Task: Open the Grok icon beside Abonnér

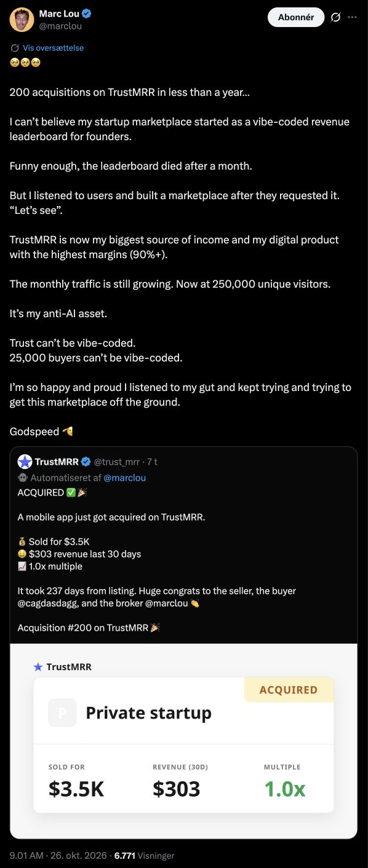Action: [x=335, y=17]
